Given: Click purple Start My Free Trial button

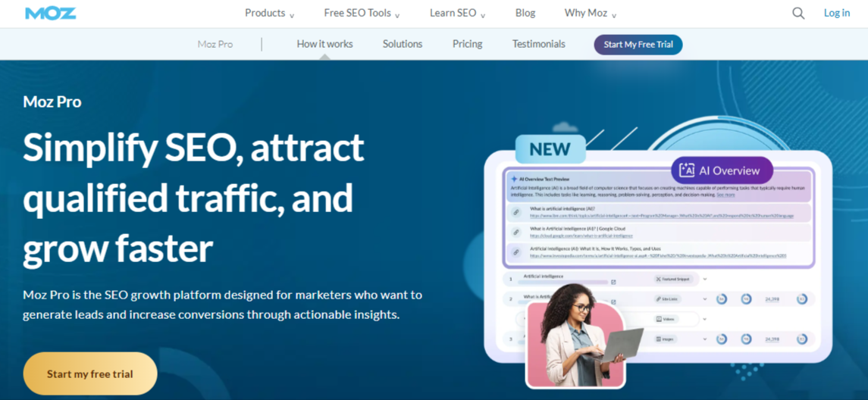Looking at the screenshot, I should [x=638, y=45].
